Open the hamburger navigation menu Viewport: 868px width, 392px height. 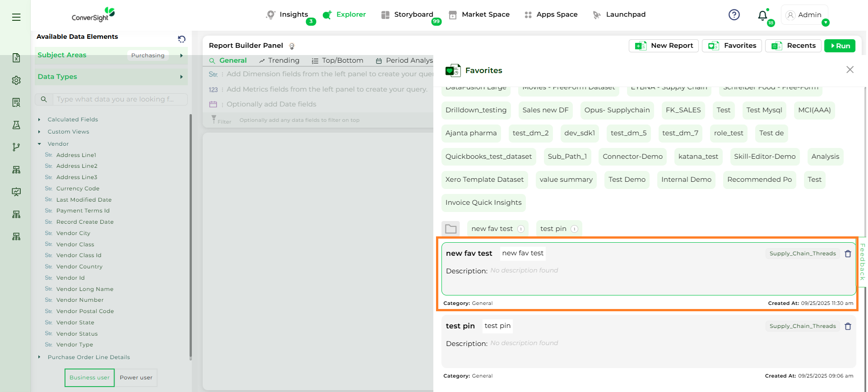click(16, 17)
